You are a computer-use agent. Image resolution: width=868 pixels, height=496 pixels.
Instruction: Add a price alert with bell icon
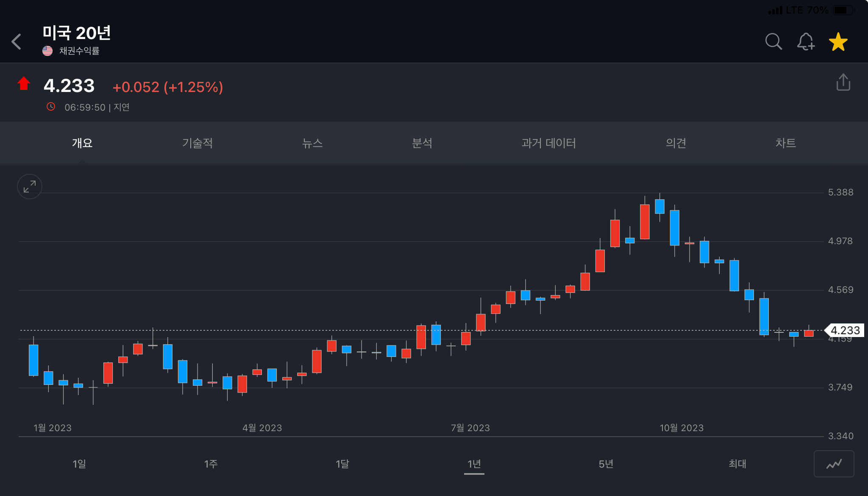click(806, 42)
